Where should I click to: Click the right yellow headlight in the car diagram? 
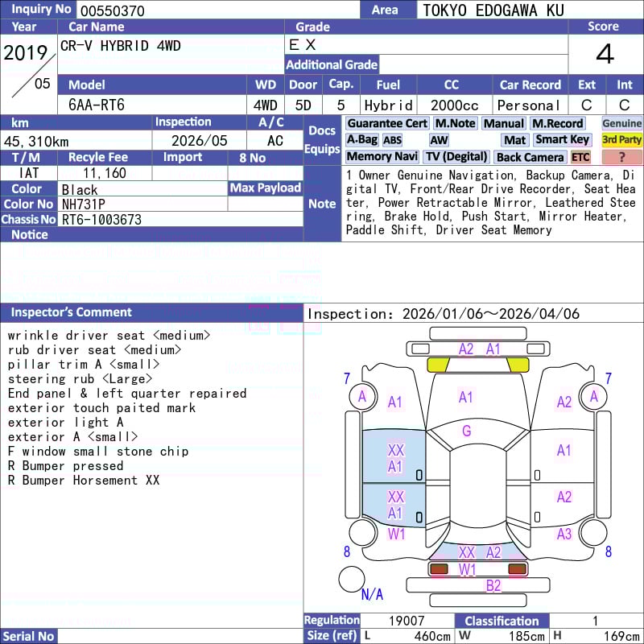518,365
